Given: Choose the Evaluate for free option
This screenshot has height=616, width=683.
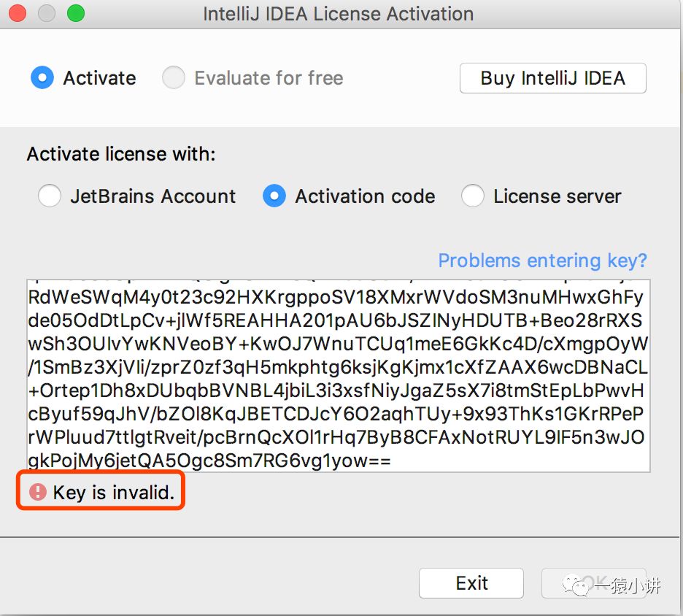Looking at the screenshot, I should tap(174, 78).
